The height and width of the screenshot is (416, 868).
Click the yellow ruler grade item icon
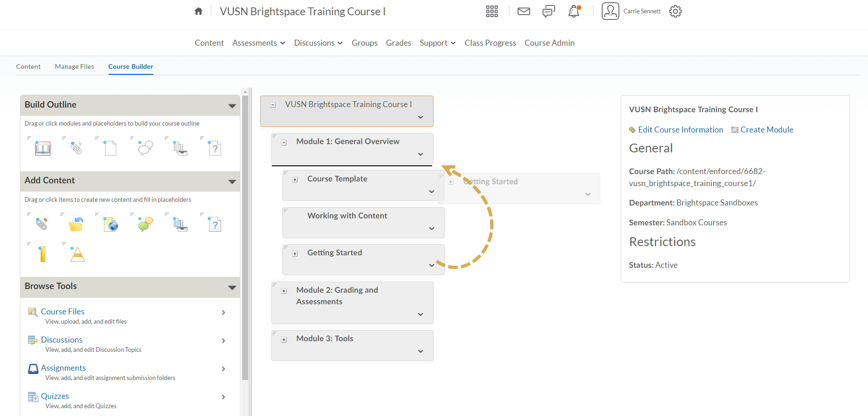pyautogui.click(x=43, y=254)
